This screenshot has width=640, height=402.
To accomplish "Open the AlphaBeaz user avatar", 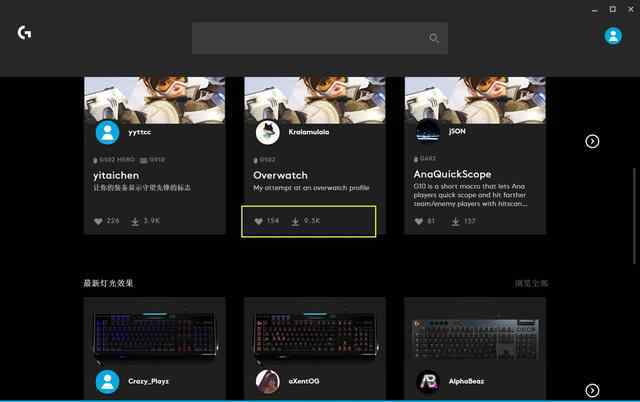I will click(427, 382).
